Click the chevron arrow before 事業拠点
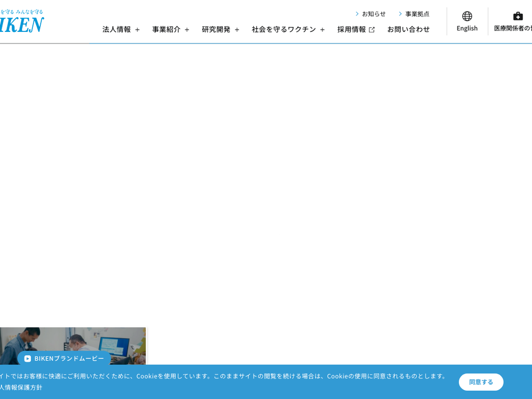This screenshot has width=532, height=399. (400, 14)
